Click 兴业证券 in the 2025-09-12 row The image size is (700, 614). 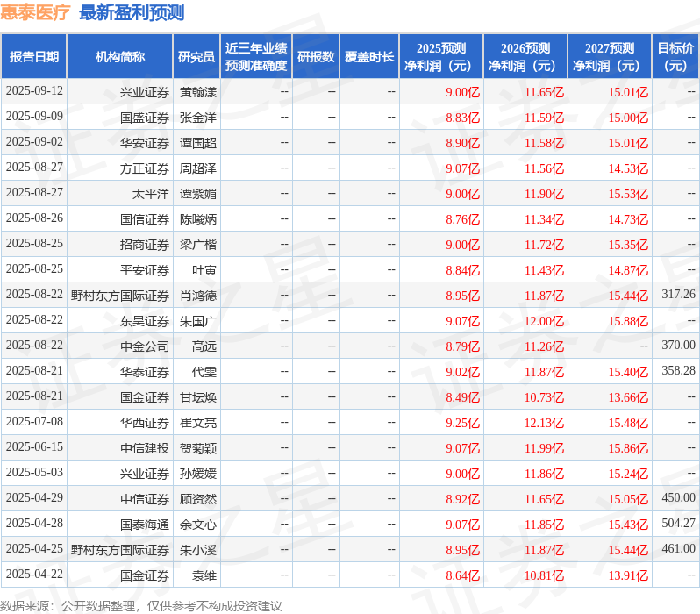point(145,92)
